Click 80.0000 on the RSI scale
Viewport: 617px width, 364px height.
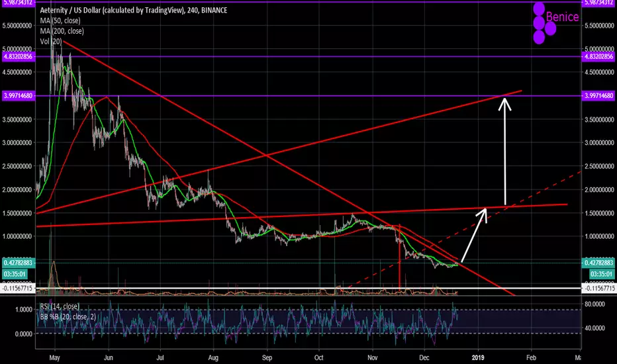[594, 304]
